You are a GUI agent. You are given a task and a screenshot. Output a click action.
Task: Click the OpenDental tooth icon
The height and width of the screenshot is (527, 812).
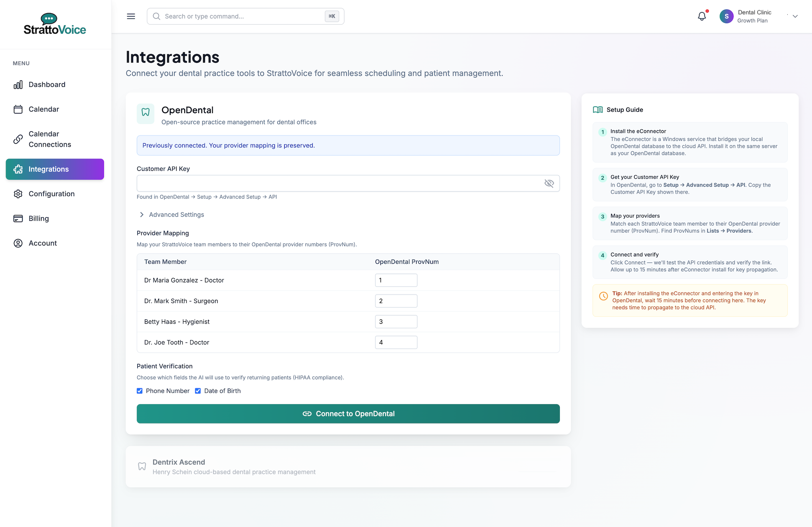(145, 113)
